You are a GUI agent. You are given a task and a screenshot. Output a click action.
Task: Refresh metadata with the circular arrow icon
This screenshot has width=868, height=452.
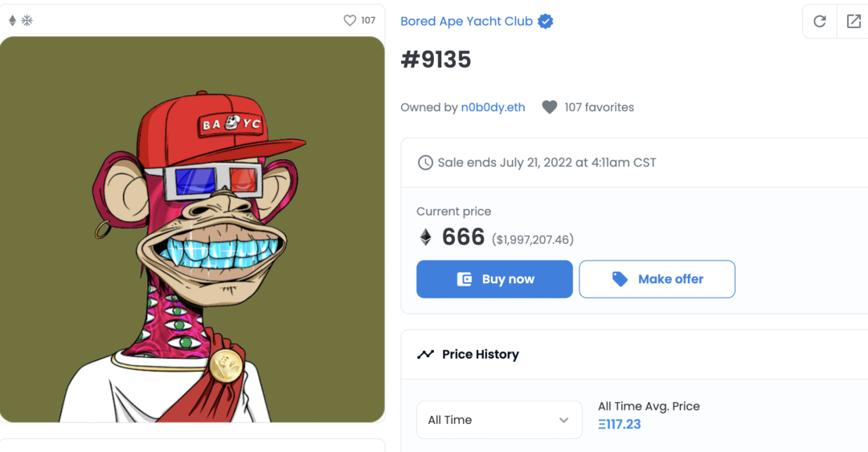point(820,22)
